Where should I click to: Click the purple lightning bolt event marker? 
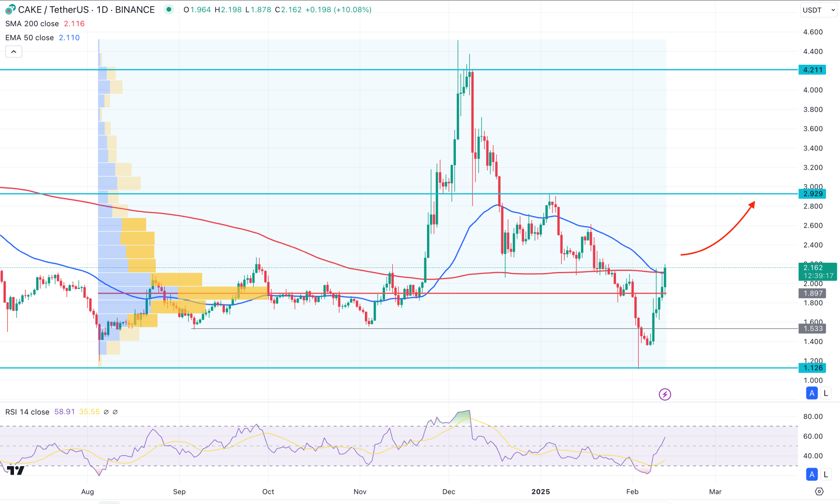click(x=665, y=394)
